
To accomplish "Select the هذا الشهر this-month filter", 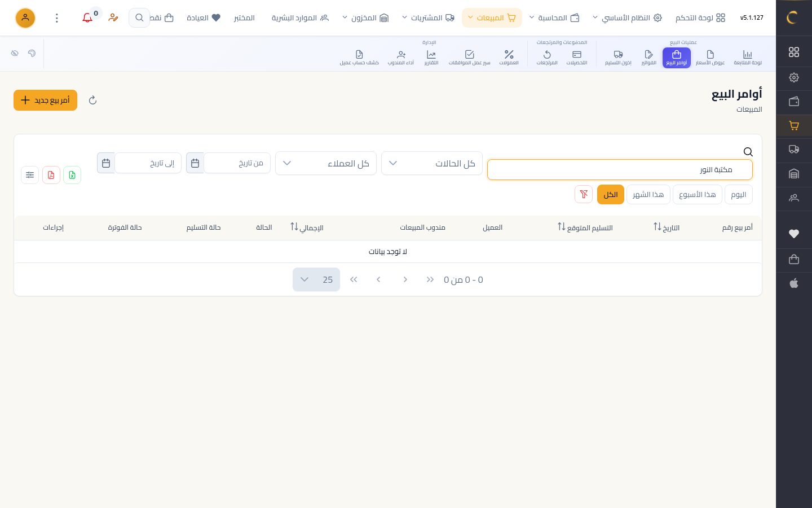I will pyautogui.click(x=648, y=194).
